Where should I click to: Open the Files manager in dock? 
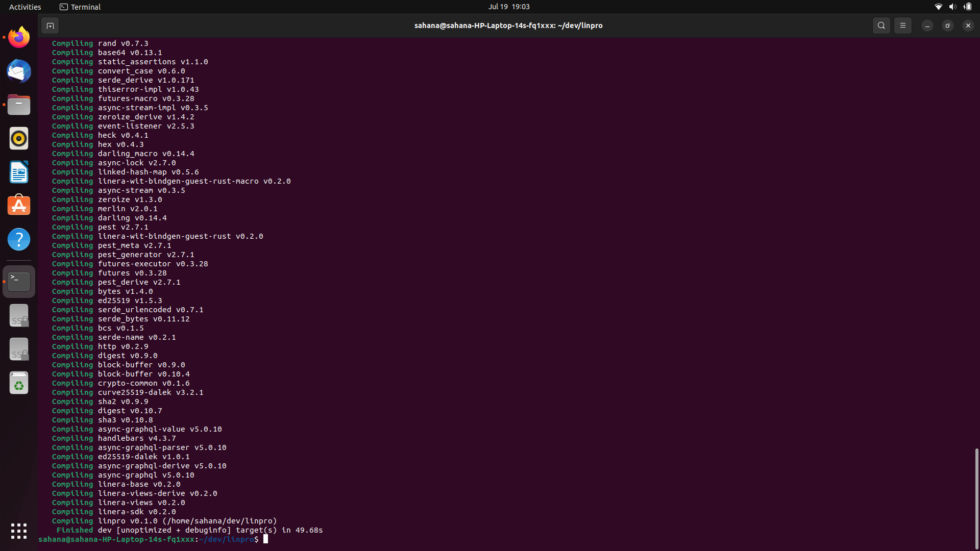(19, 105)
